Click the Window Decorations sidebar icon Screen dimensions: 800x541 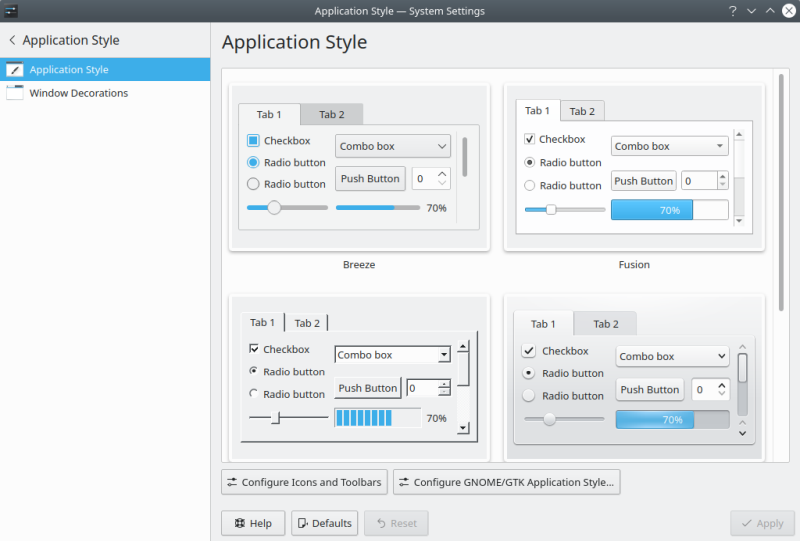click(x=15, y=93)
